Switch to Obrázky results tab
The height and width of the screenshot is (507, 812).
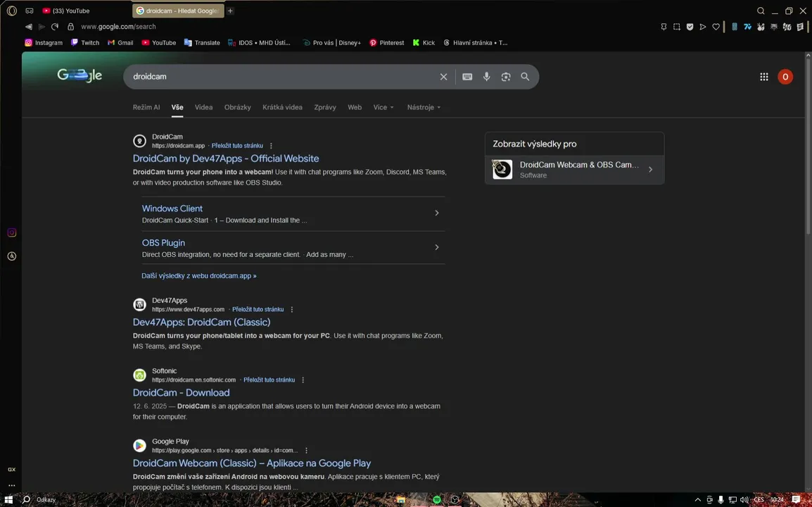click(238, 107)
